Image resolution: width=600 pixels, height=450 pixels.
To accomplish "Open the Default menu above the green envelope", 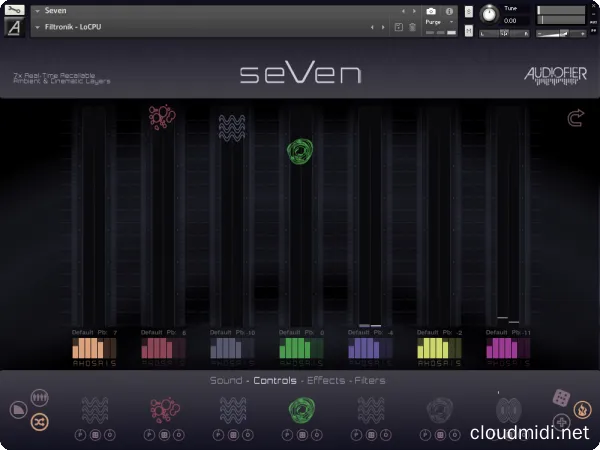I will coord(290,333).
